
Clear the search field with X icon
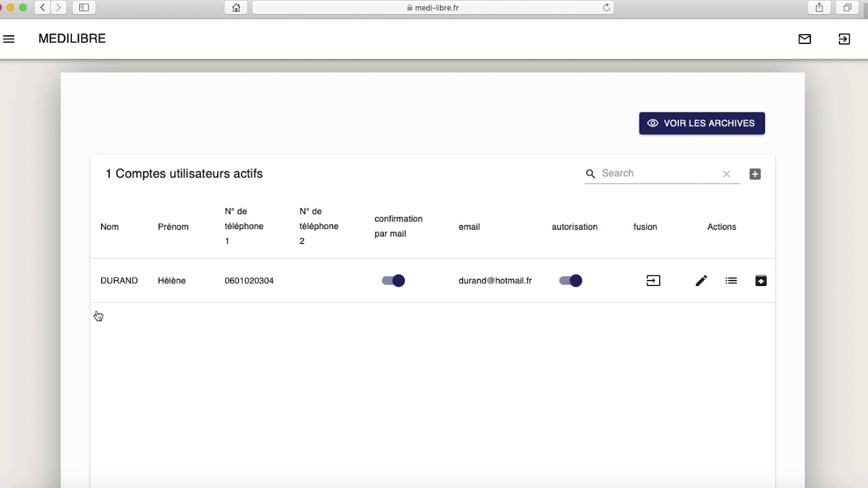point(726,174)
